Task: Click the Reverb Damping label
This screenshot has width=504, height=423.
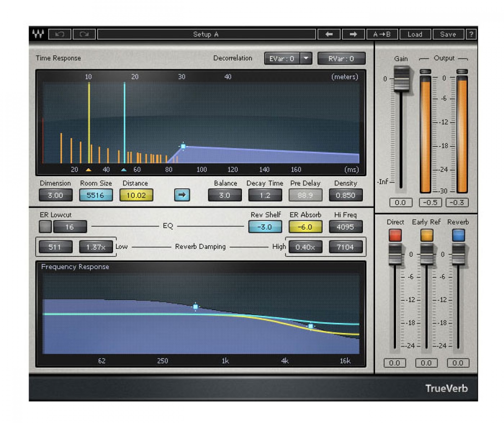Action: pos(200,247)
